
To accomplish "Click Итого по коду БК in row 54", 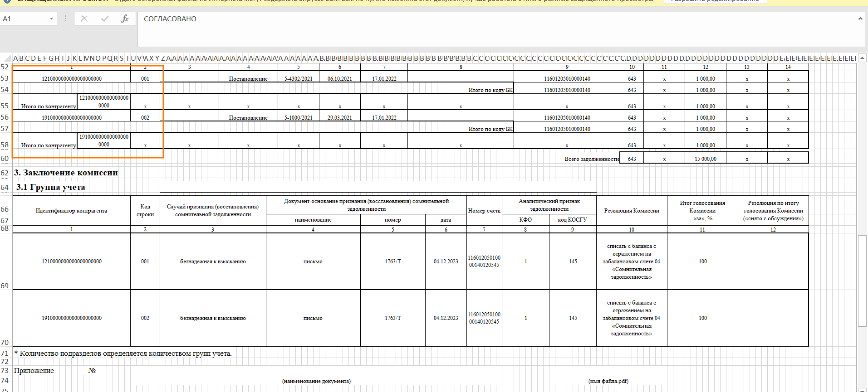I will [x=490, y=90].
